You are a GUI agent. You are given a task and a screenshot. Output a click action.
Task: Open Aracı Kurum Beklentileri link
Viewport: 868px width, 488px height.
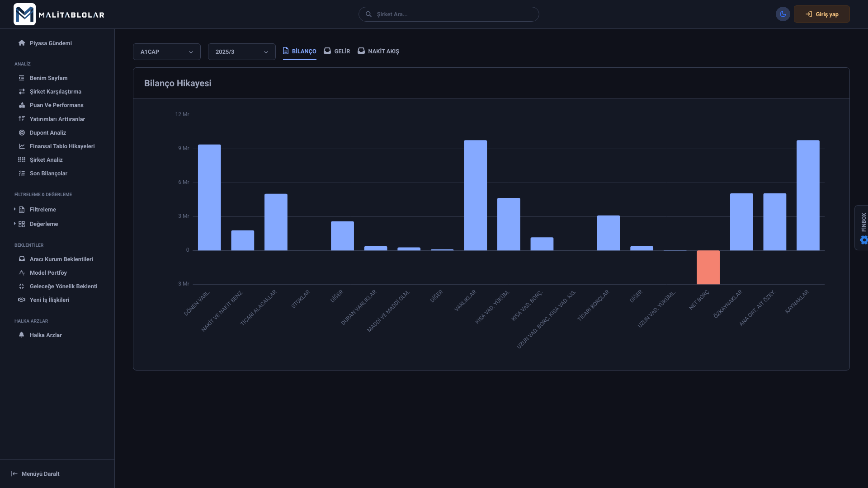[x=61, y=259]
